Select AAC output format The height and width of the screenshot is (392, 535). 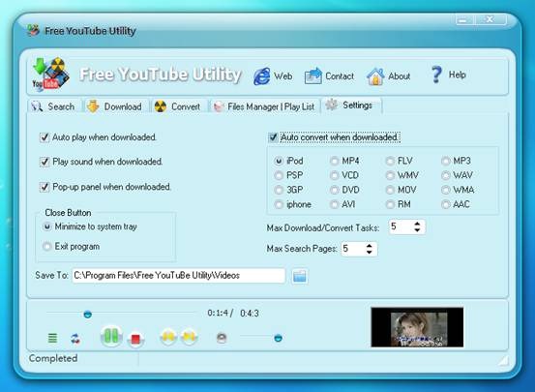point(445,204)
